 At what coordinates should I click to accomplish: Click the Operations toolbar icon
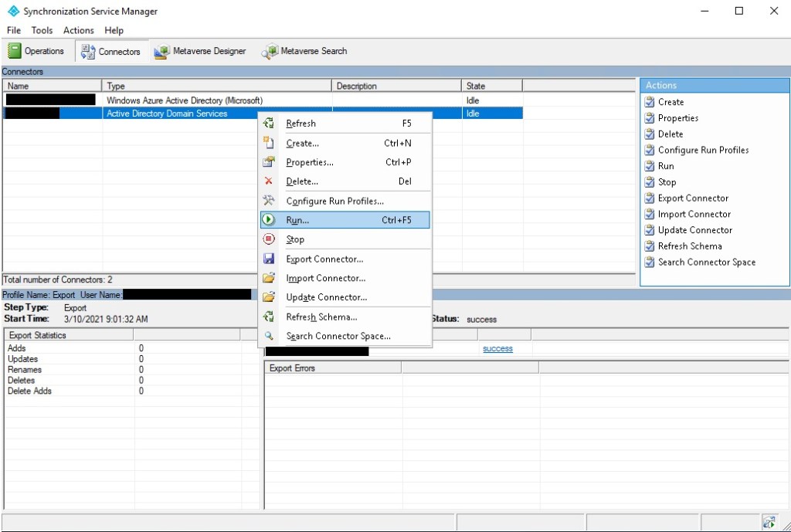click(x=15, y=51)
